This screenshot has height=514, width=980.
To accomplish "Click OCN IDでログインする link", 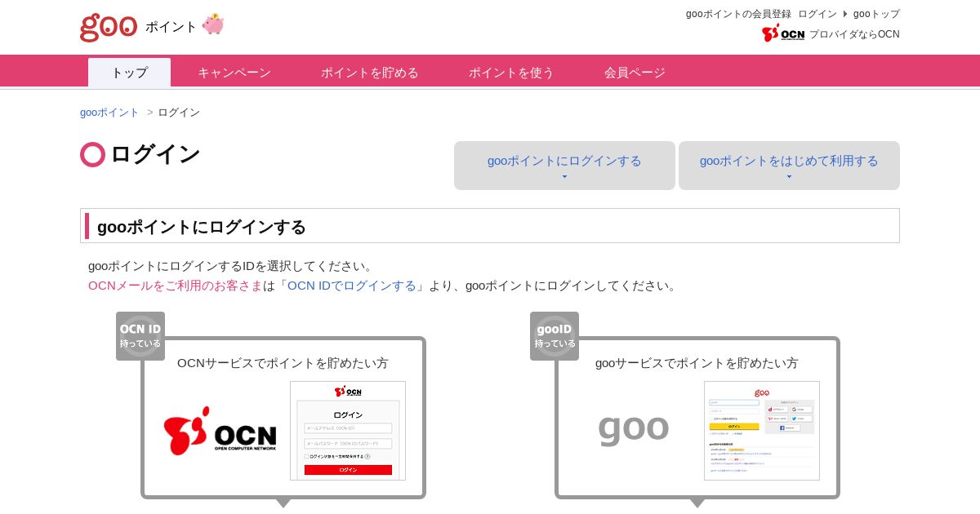I will (352, 286).
